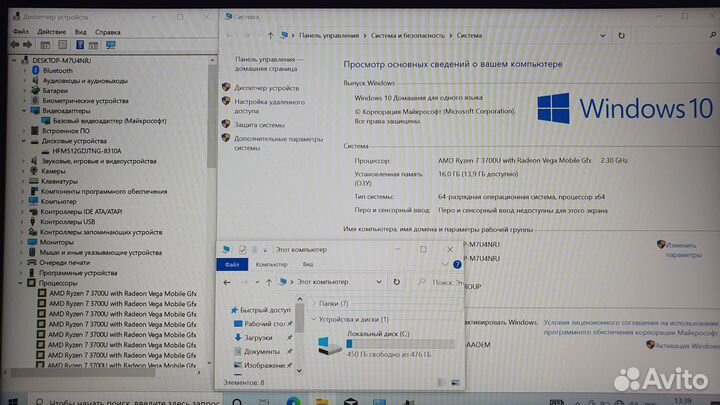Viewport: 720px width, 405px height.
Task: Open Microsoft Edge from the taskbar
Action: (293, 401)
